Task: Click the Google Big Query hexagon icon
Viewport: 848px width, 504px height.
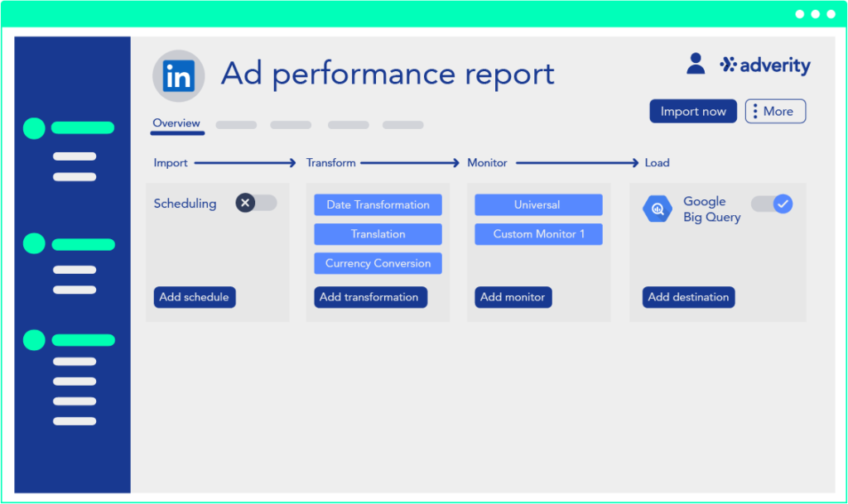Action: pos(658,209)
